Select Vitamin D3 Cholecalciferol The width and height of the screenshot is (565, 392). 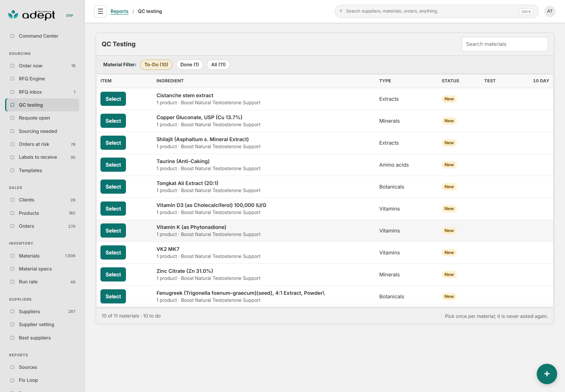tap(113, 209)
